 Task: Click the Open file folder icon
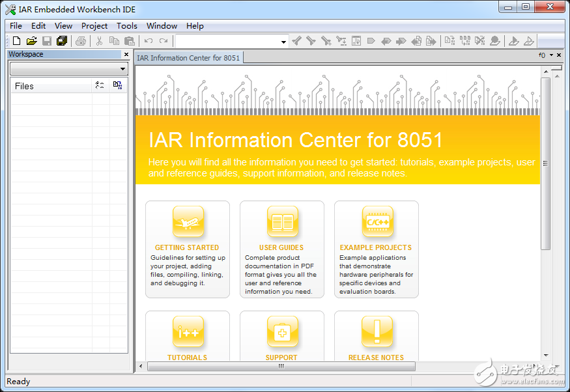click(x=31, y=41)
